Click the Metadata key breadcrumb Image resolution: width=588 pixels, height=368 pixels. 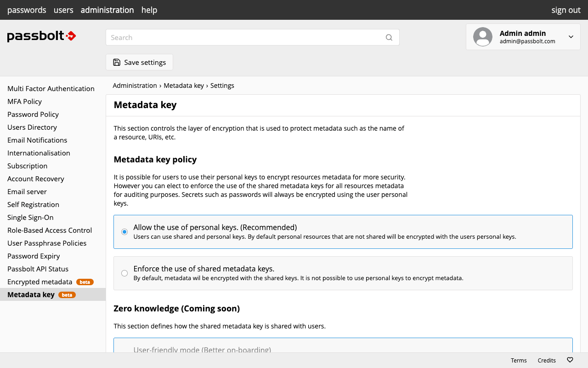point(184,86)
